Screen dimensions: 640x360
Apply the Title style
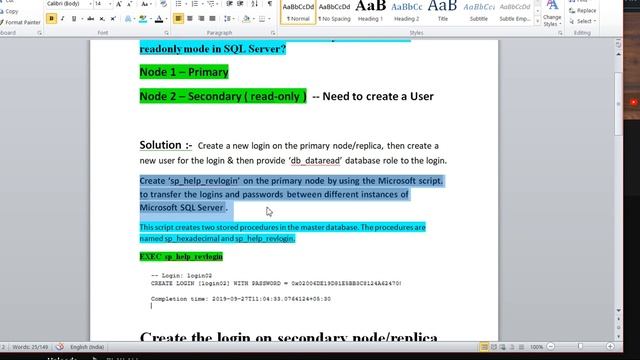(x=442, y=12)
